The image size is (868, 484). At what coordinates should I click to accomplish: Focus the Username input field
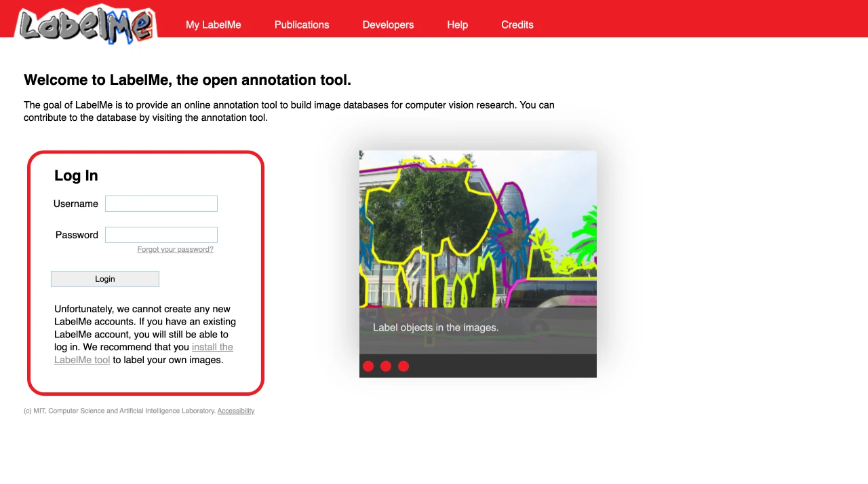161,204
